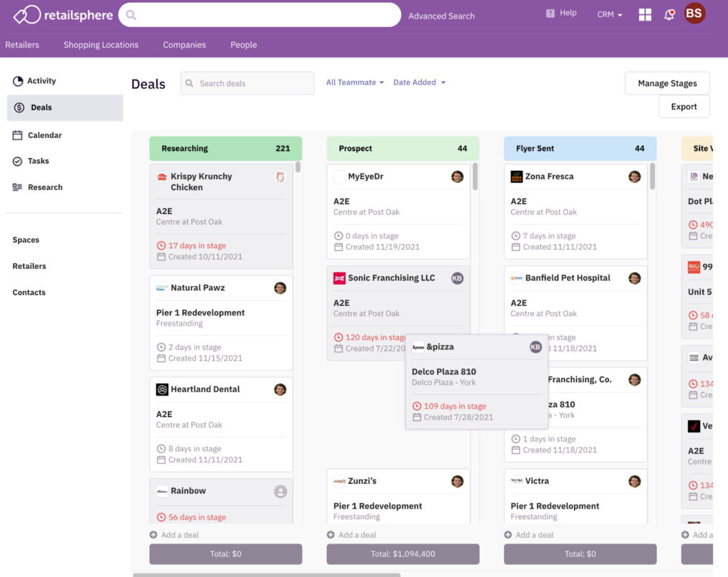Click the Manage Stages button

667,83
